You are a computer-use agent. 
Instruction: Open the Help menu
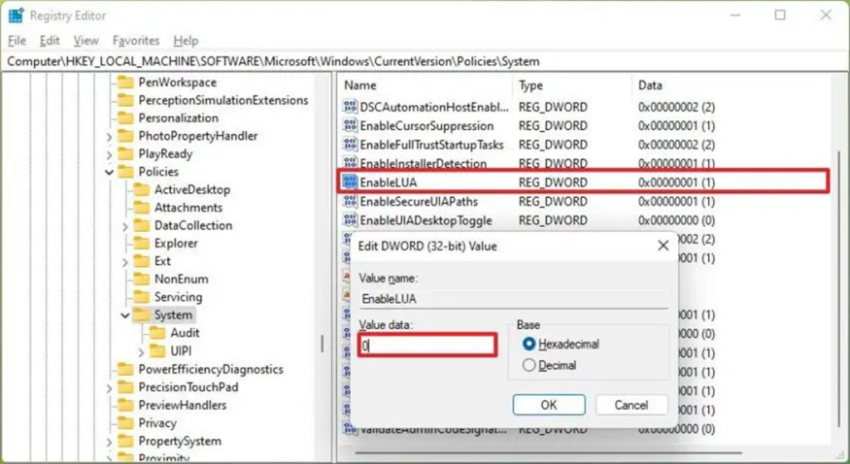tap(186, 41)
